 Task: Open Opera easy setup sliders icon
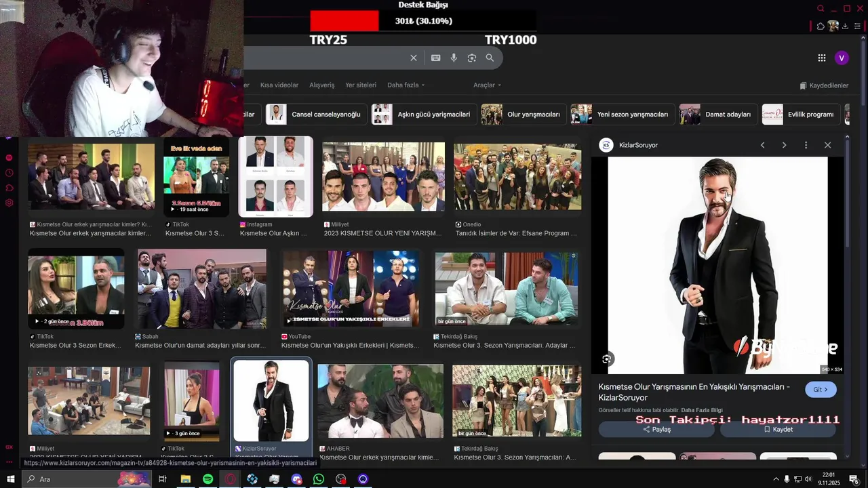point(857,26)
